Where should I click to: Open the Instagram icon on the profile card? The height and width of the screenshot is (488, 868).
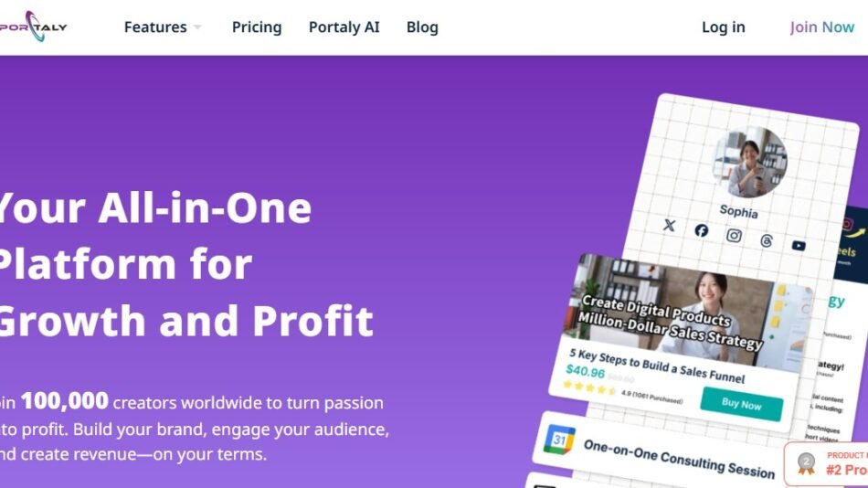click(x=734, y=235)
